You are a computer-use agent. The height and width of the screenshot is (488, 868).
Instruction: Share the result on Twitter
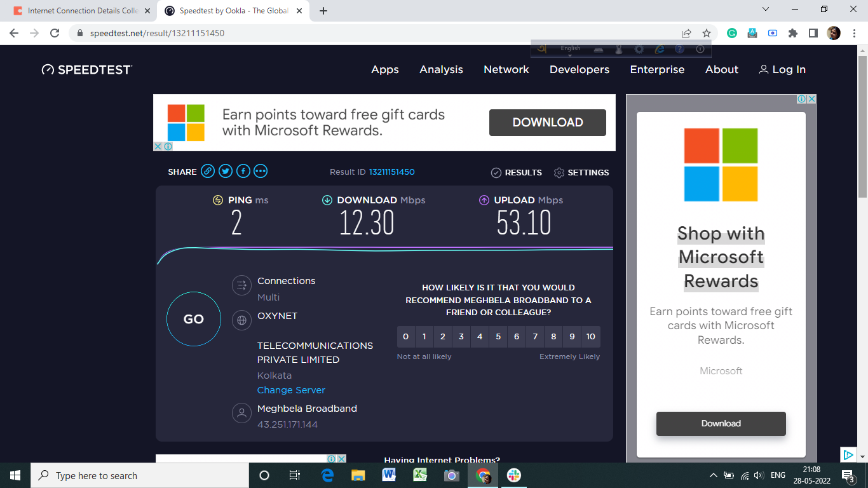(x=226, y=171)
